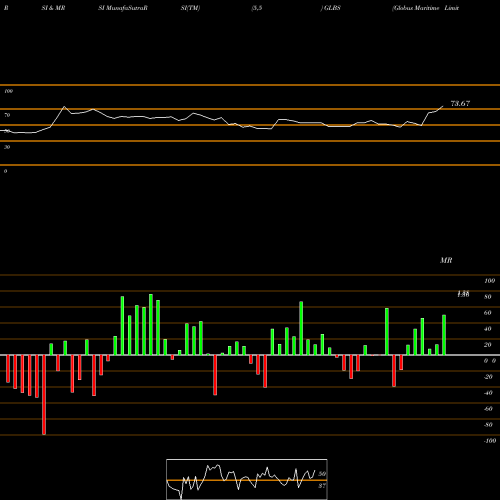The width and height of the screenshot is (500, 500).
Task: Click the RSI line peak near 70 level
Action: (64, 107)
